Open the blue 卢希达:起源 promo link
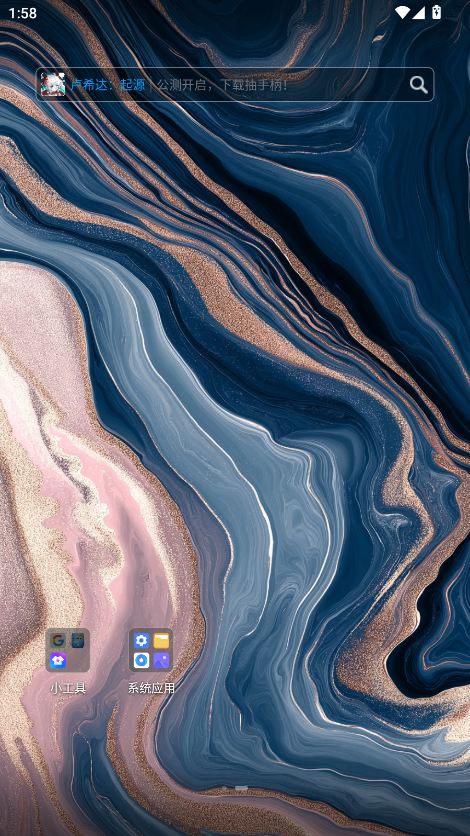The height and width of the screenshot is (836, 470). click(x=108, y=85)
